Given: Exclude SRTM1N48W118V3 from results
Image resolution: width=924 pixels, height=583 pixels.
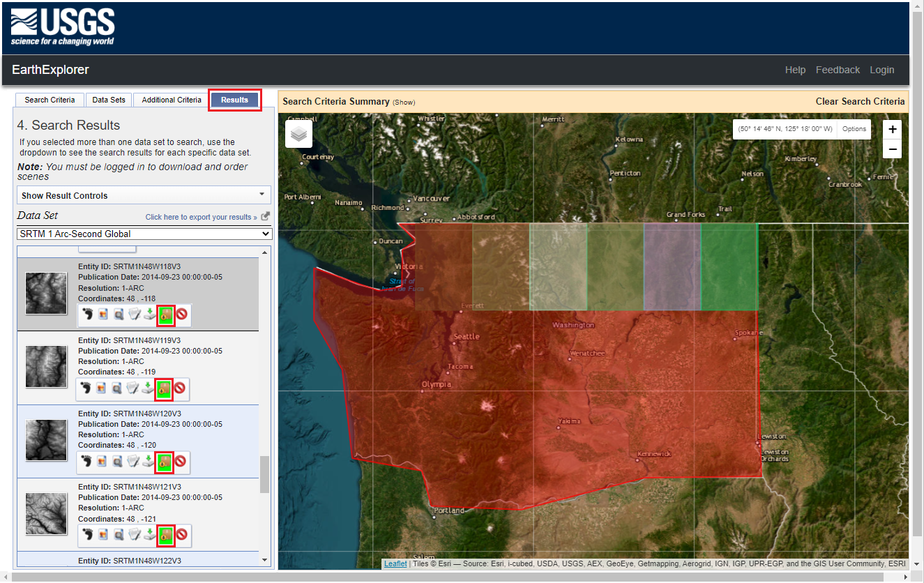Looking at the screenshot, I should pyautogui.click(x=181, y=315).
